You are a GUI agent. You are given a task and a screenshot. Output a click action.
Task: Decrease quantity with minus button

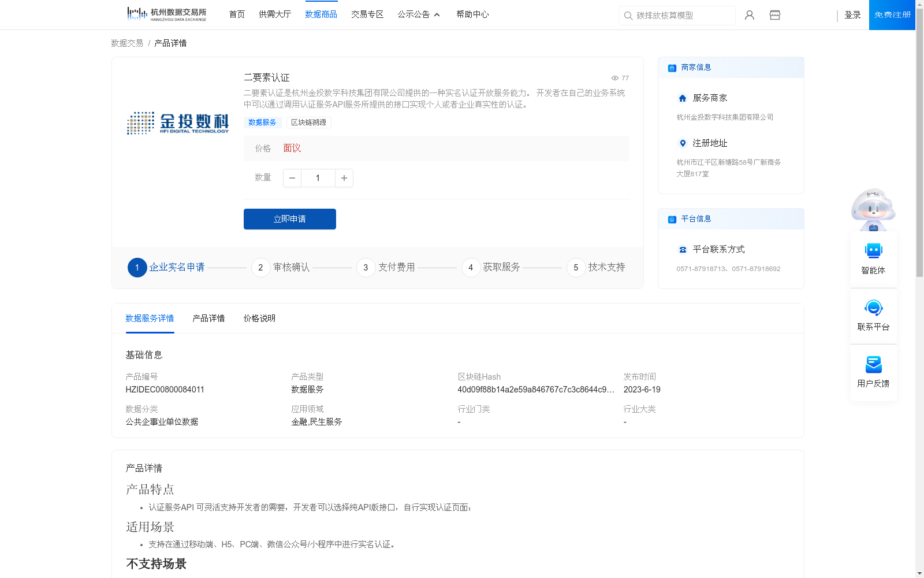click(292, 178)
